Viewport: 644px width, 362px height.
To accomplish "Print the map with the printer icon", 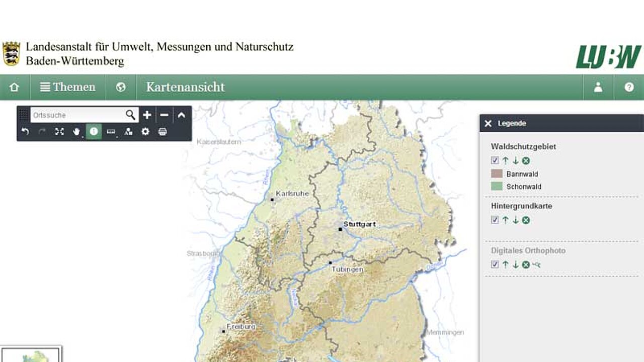I will (x=163, y=132).
